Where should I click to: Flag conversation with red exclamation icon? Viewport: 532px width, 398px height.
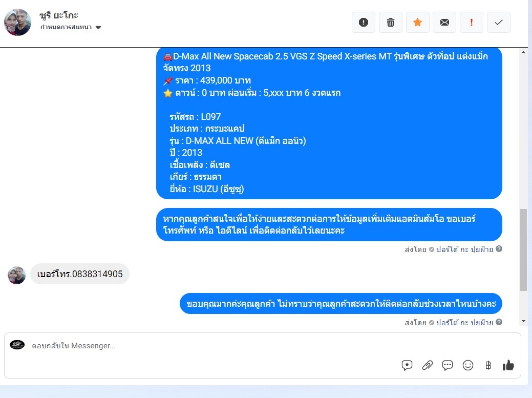[x=471, y=23]
